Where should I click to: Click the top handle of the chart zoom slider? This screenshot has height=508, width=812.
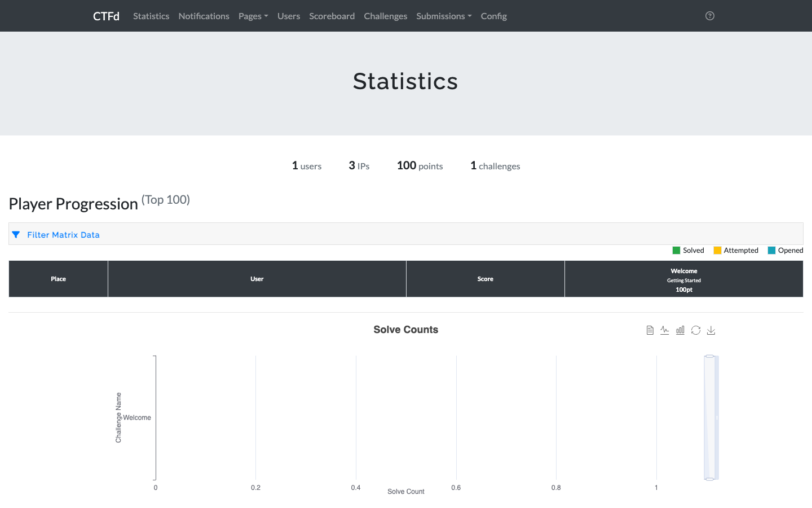[710, 356]
